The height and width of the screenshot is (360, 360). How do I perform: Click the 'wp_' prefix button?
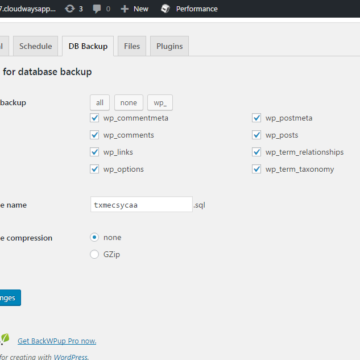160,103
